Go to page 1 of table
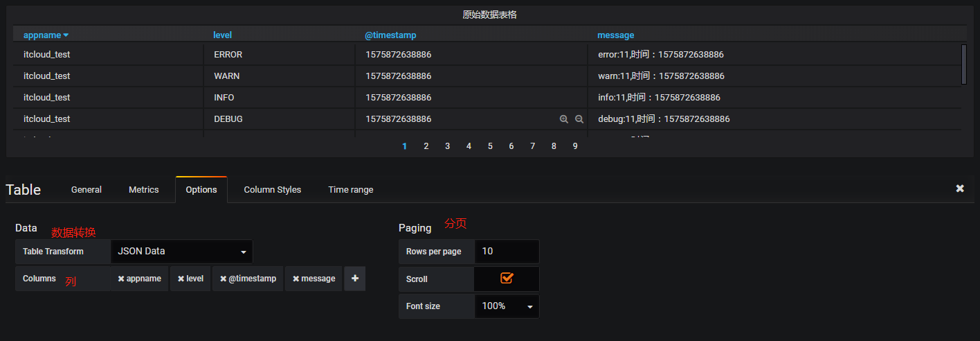Viewport: 980px width, 341px height. point(405,146)
